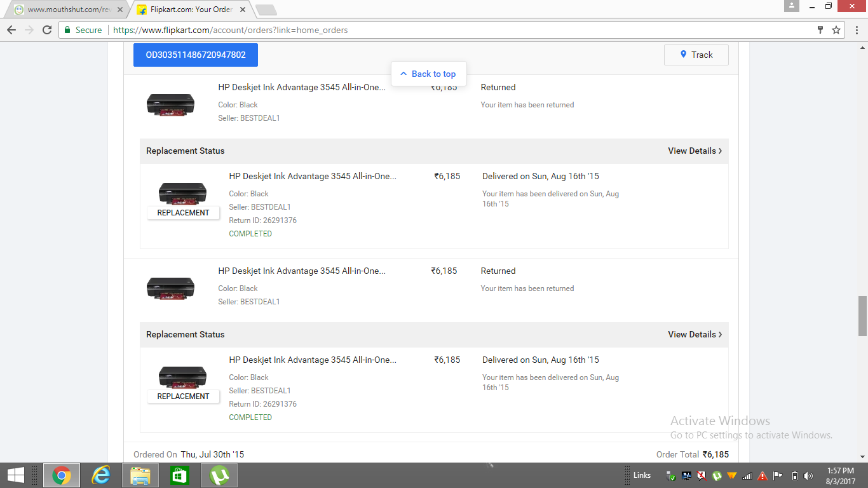Click the Track button
This screenshot has width=868, height=488.
pyautogui.click(x=696, y=55)
